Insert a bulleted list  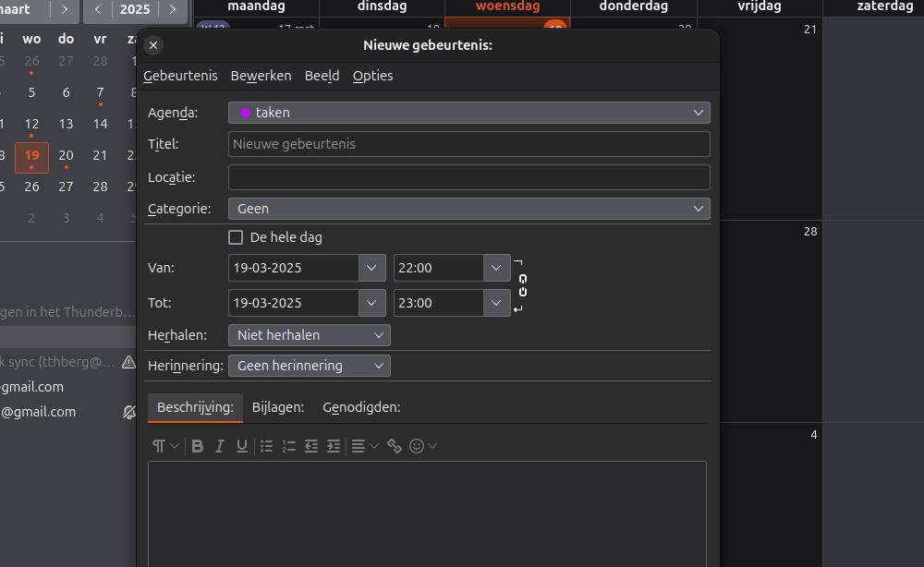266,446
